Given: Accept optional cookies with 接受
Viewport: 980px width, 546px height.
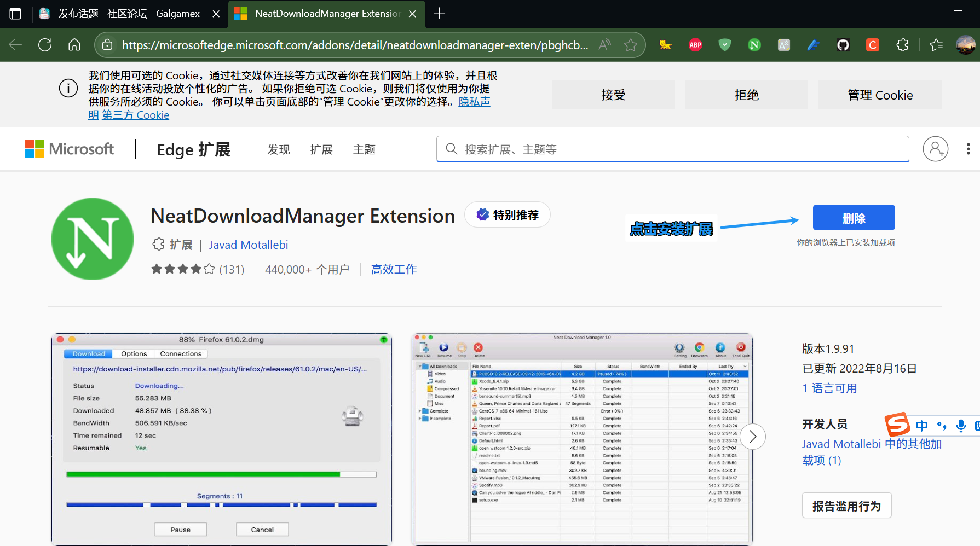Looking at the screenshot, I should [613, 95].
